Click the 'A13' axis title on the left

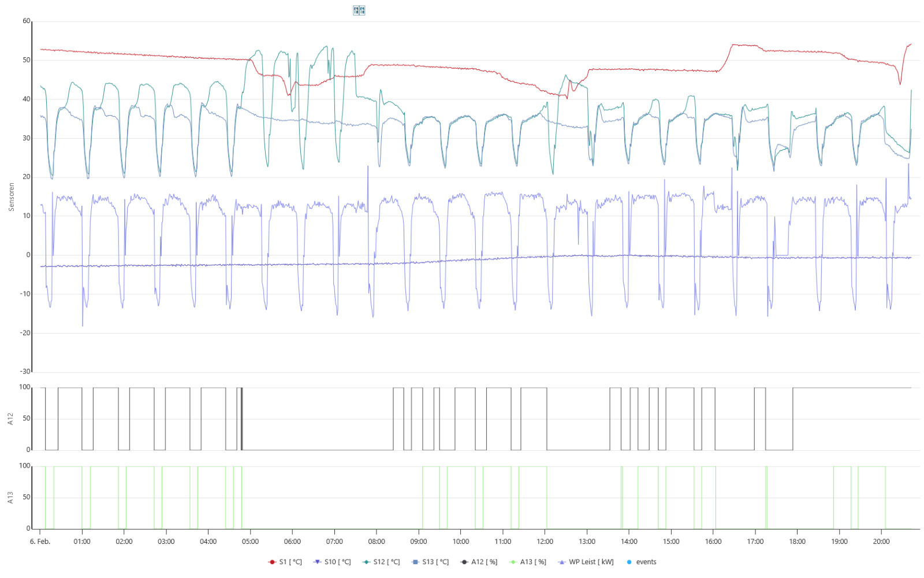point(10,497)
